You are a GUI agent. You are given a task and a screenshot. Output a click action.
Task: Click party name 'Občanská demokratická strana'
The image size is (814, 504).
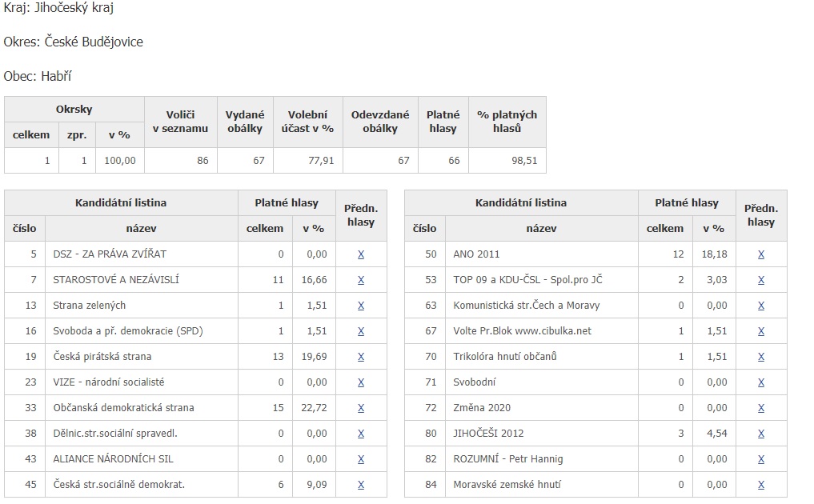(123, 408)
